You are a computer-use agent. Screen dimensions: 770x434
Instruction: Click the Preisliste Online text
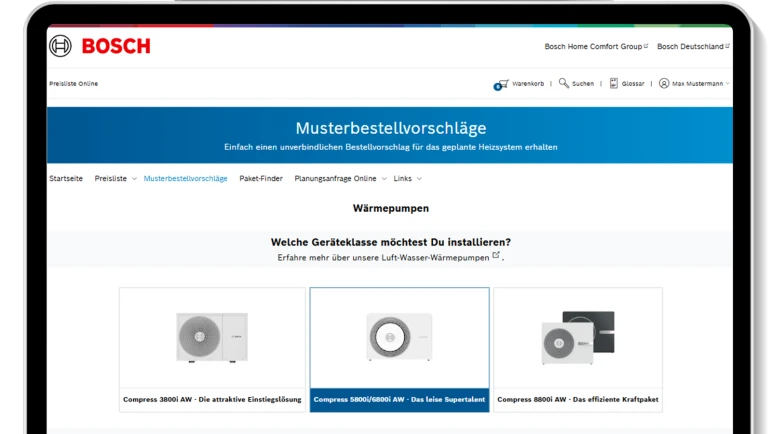tap(74, 84)
